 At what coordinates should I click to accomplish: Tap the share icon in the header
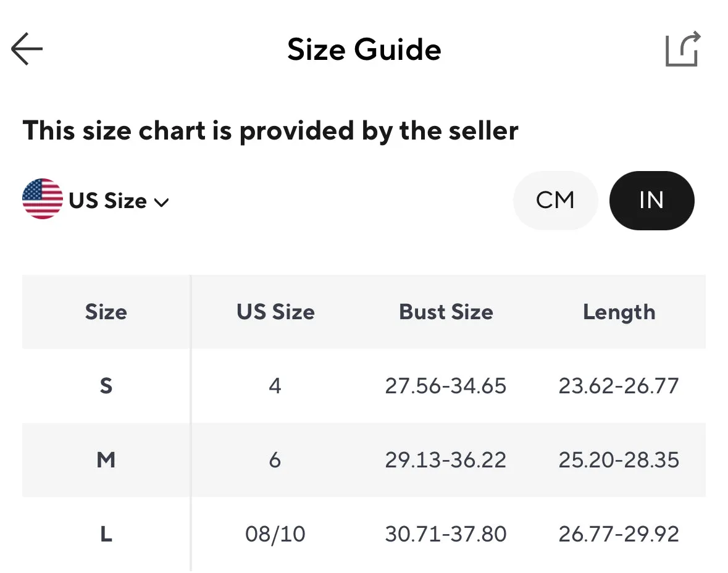[x=683, y=49]
